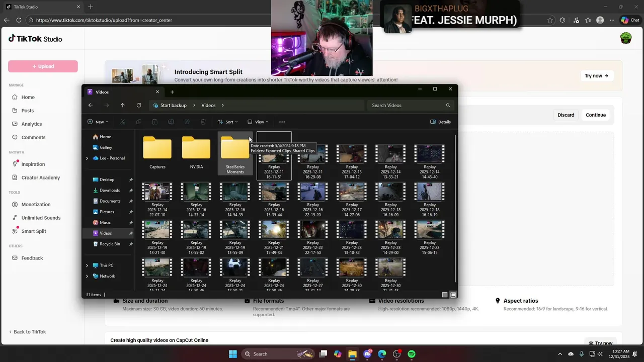Click the Discard button
This screenshot has height=362, width=644.
[566, 115]
